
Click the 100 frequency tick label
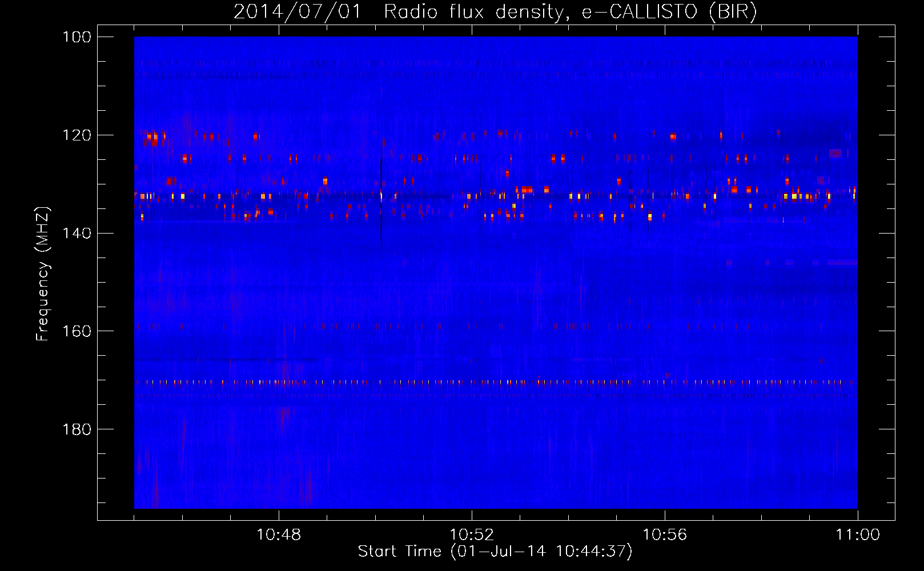pos(77,37)
